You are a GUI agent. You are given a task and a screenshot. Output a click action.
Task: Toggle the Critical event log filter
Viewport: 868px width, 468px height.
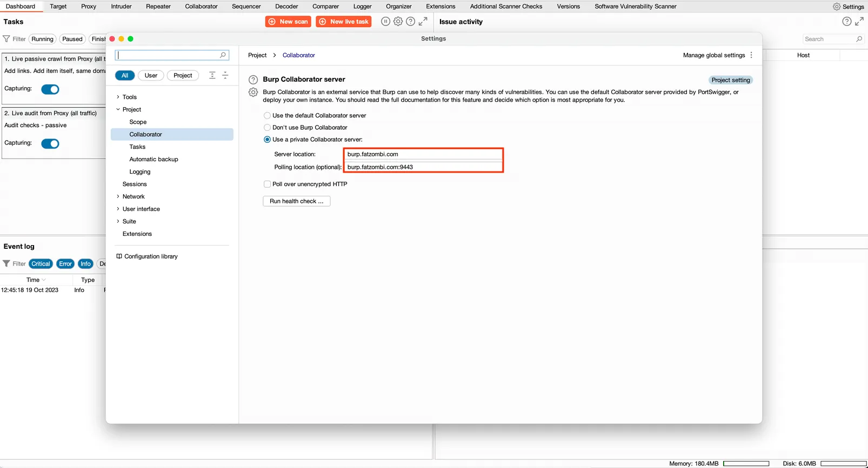click(41, 263)
